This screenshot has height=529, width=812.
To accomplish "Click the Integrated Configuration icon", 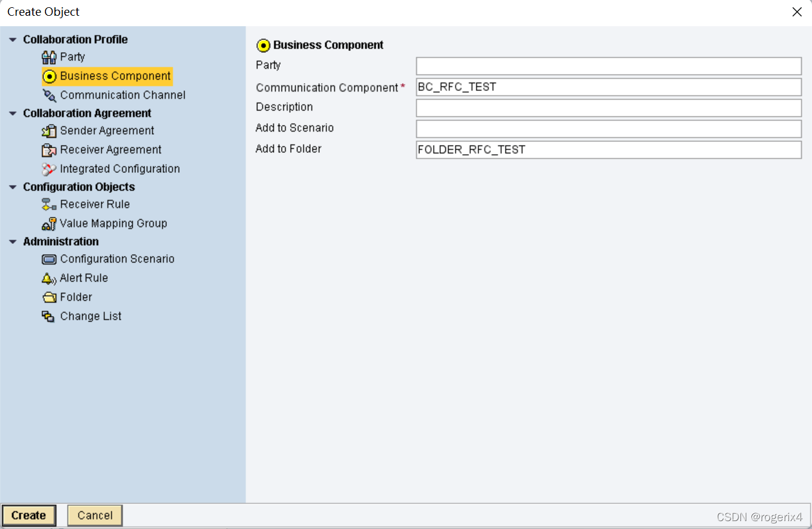I will point(49,169).
